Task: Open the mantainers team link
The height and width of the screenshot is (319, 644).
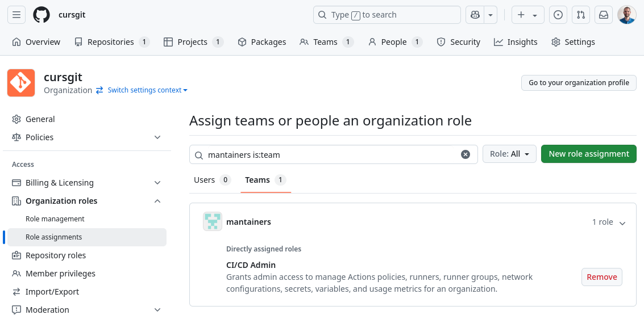Action: (248, 222)
